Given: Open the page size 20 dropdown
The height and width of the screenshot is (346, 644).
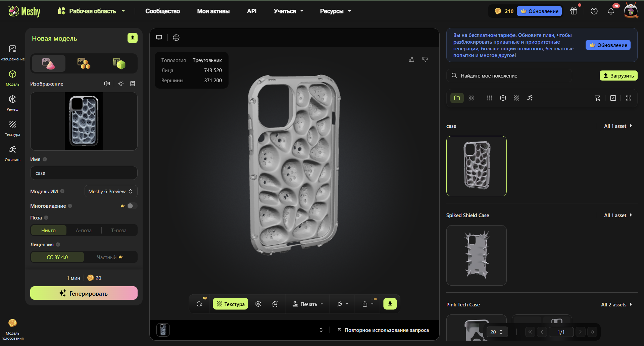Looking at the screenshot, I should click(x=497, y=332).
